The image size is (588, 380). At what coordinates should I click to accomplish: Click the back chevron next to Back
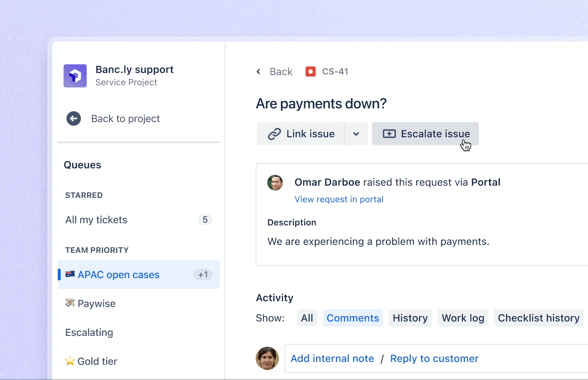click(x=259, y=72)
